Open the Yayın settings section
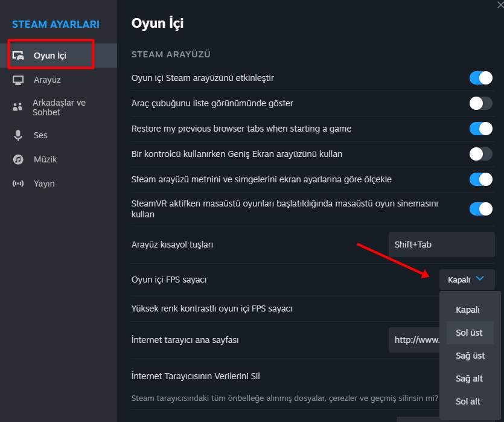The image size is (504, 422). click(x=59, y=184)
